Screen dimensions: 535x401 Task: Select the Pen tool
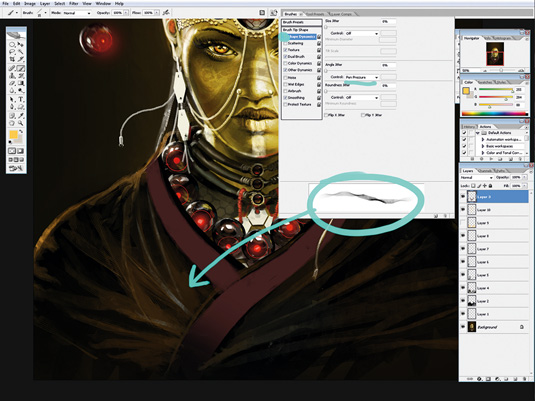point(12,107)
